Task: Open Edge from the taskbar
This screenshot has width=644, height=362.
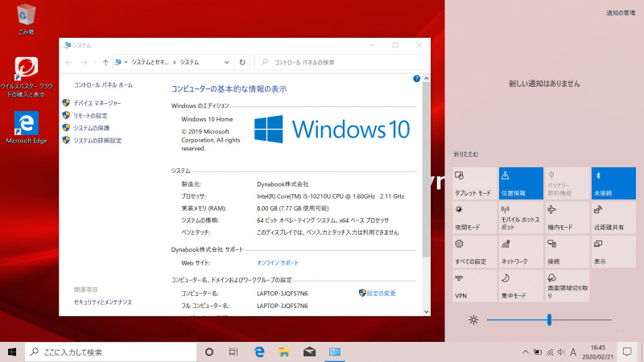Action: (259, 352)
